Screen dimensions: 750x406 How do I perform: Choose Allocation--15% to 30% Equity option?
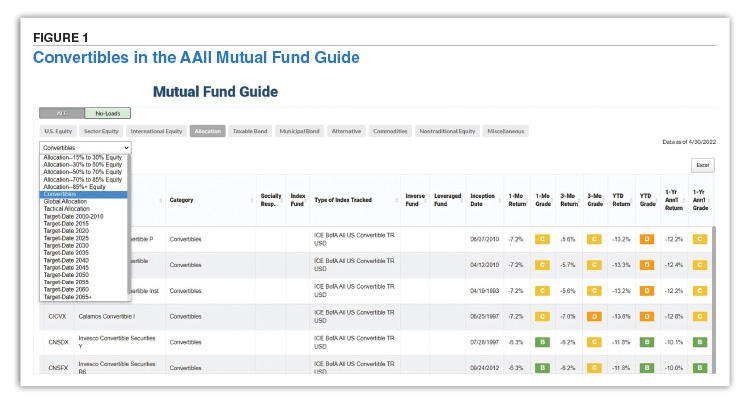tap(83, 157)
